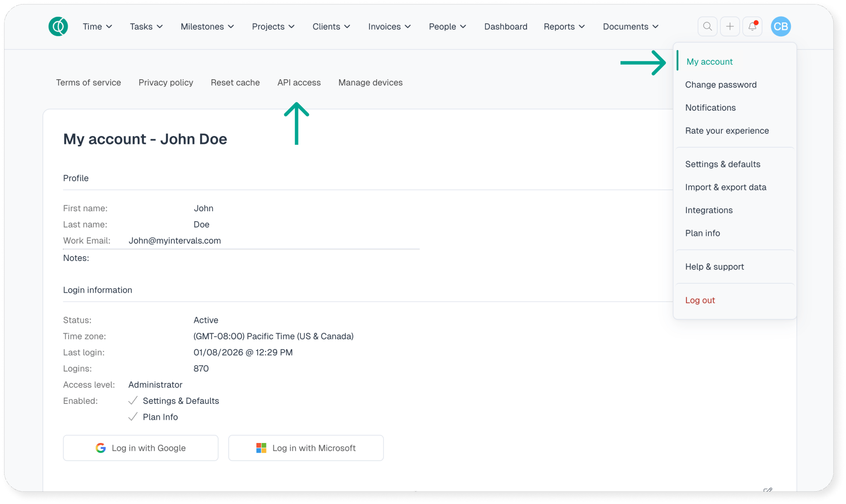This screenshot has width=846, height=504.
Task: Open the Invoices dropdown menu
Action: (390, 26)
